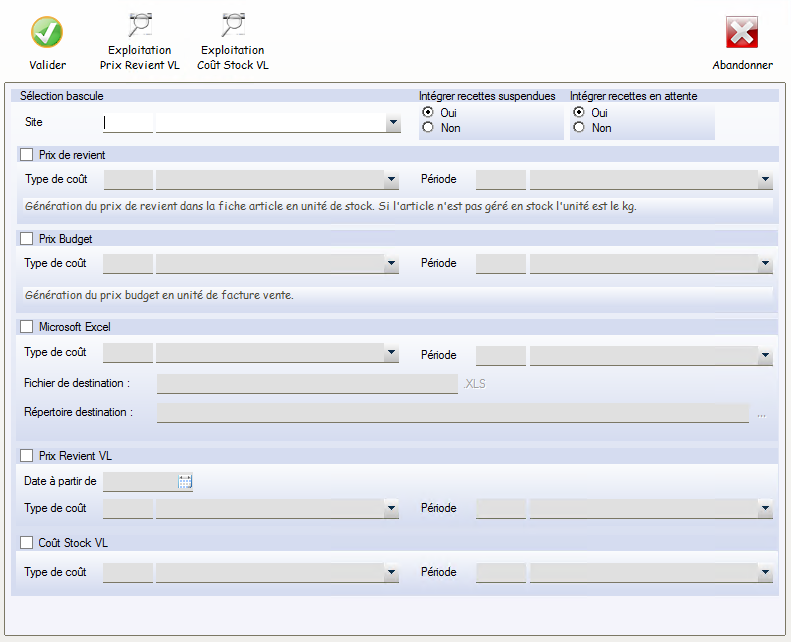The image size is (791, 642).
Task: Enable the Prix de revient checkbox
Action: (27, 155)
